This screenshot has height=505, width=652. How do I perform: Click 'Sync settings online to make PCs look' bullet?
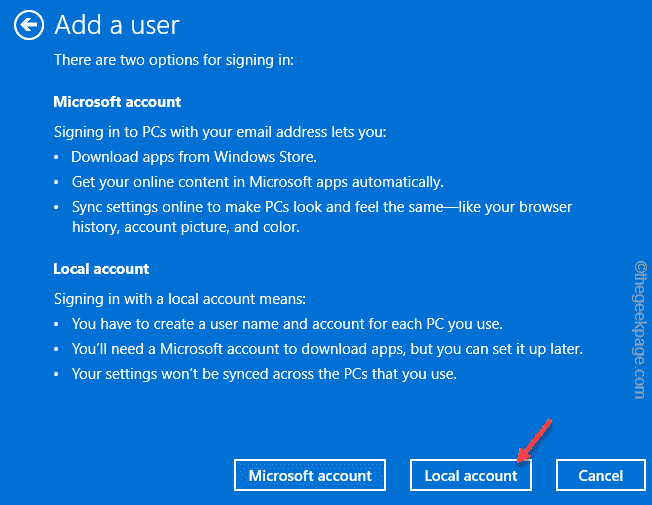pyautogui.click(x=322, y=207)
